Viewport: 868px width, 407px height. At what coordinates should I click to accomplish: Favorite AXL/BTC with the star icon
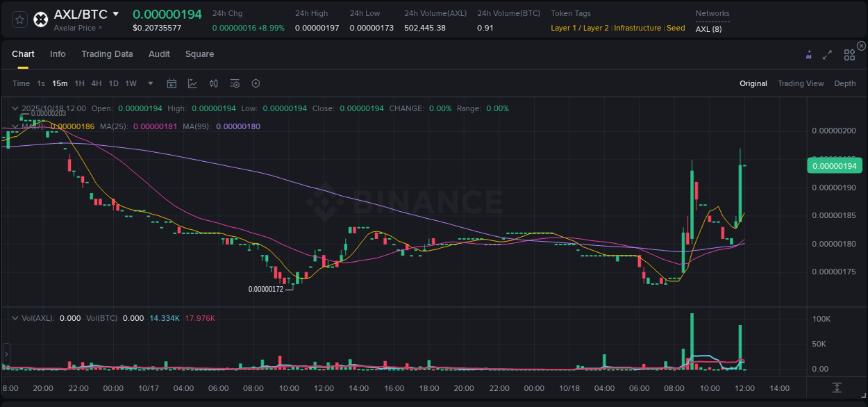click(19, 19)
